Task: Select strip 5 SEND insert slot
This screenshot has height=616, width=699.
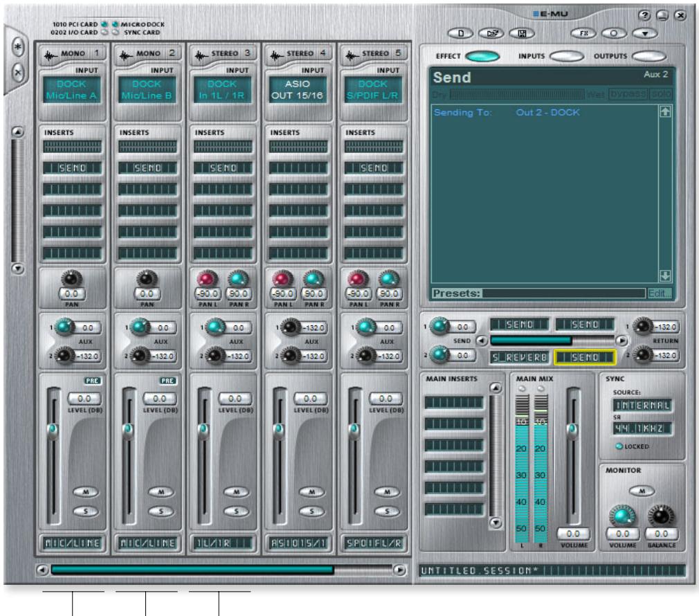Action: click(374, 167)
